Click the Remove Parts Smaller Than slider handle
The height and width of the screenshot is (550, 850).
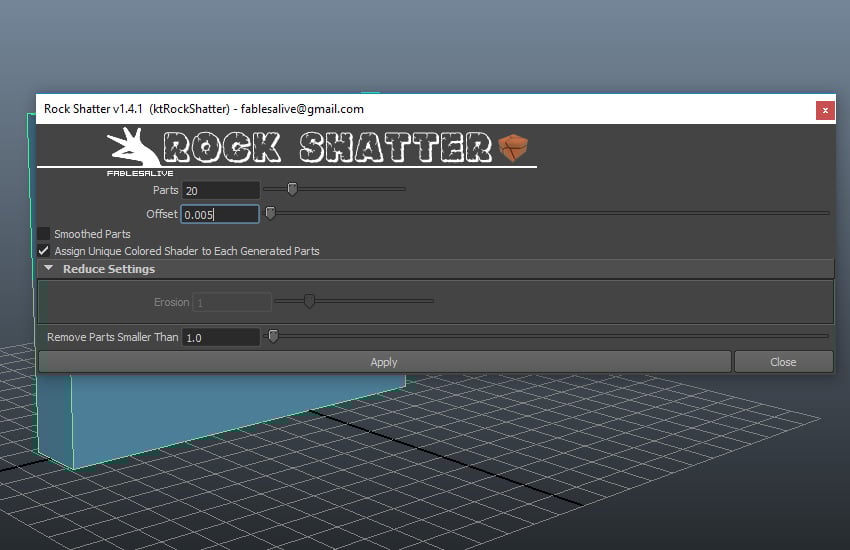click(274, 336)
